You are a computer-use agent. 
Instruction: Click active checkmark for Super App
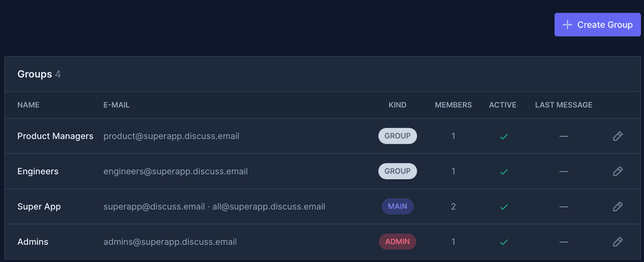tap(504, 207)
